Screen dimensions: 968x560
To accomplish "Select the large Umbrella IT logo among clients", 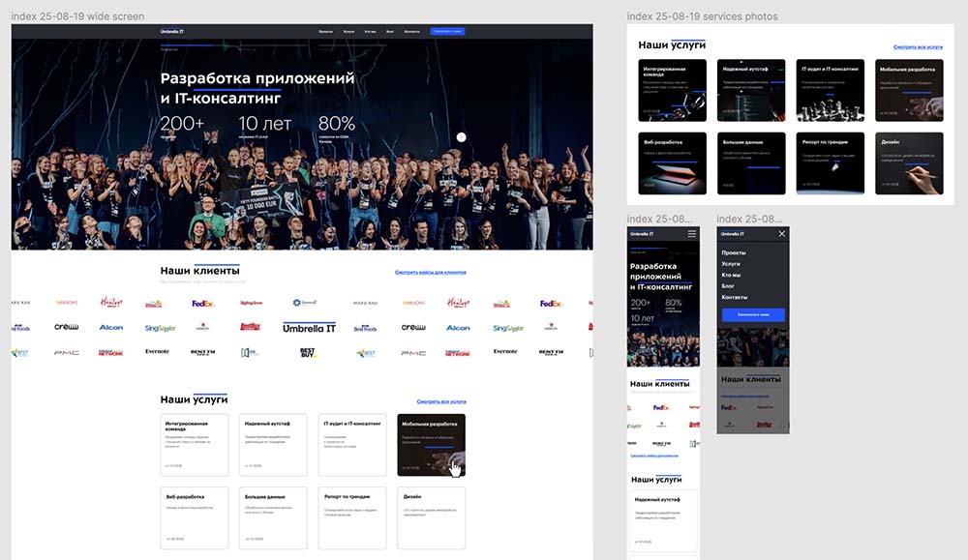I will point(309,328).
